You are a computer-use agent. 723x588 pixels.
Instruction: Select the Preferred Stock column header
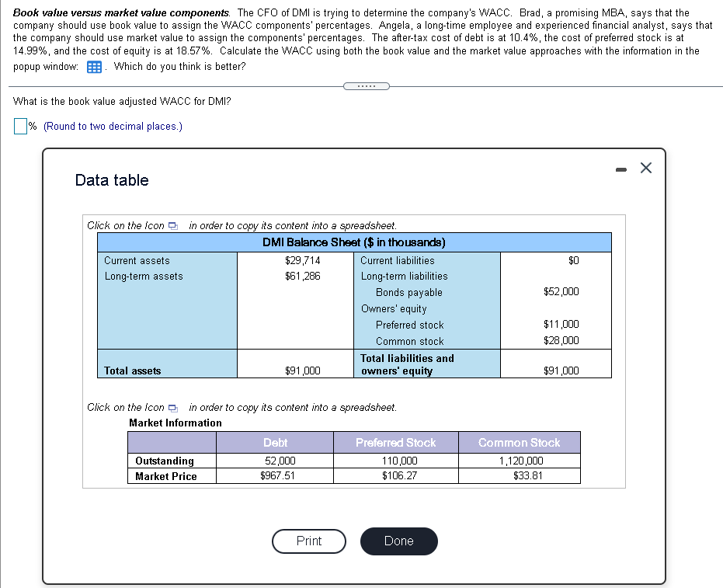pyautogui.click(x=396, y=442)
